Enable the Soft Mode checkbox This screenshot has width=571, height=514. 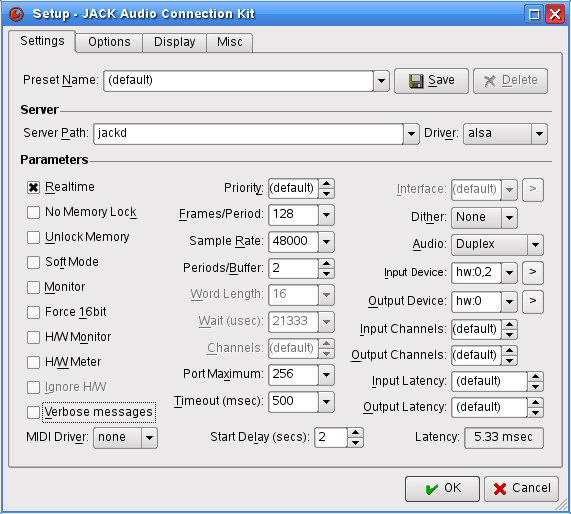click(x=33, y=262)
